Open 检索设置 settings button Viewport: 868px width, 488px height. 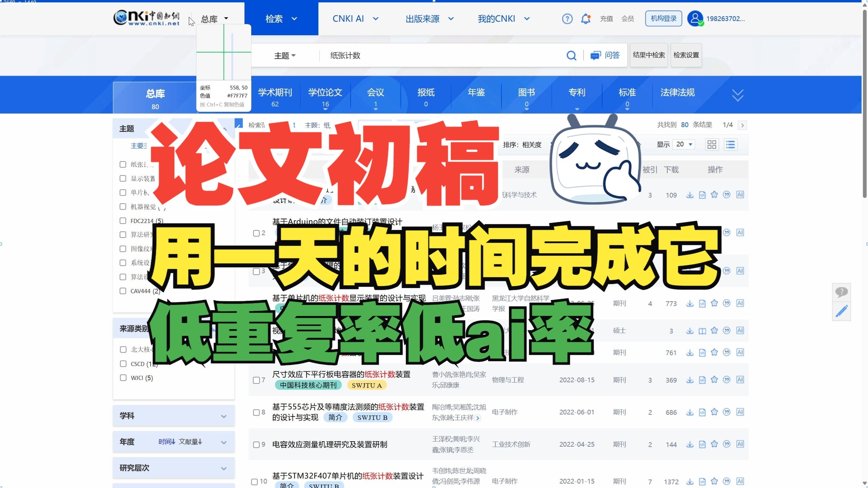click(686, 55)
